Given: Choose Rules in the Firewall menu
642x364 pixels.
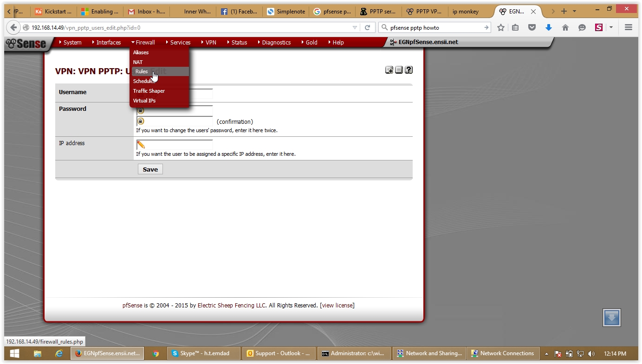Looking at the screenshot, I should pyautogui.click(x=160, y=71).
